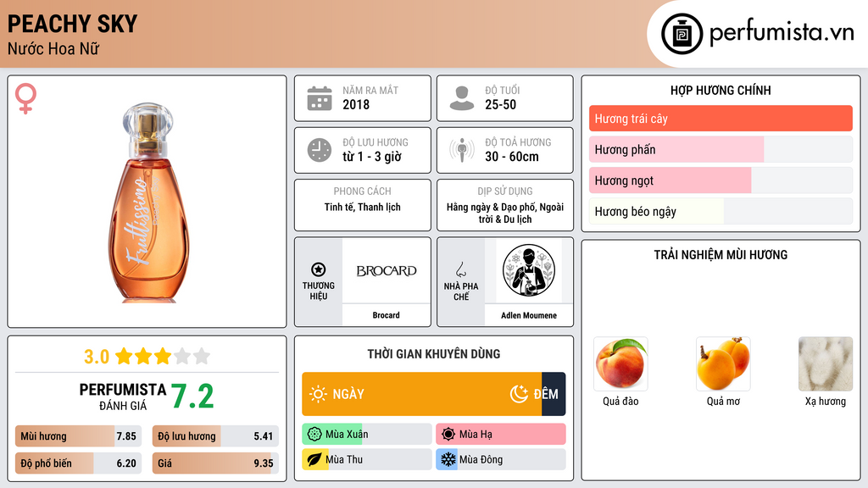Click the Độ phổ biến 6.20 score bar
This screenshot has width=868, height=488.
pyautogui.click(x=78, y=463)
